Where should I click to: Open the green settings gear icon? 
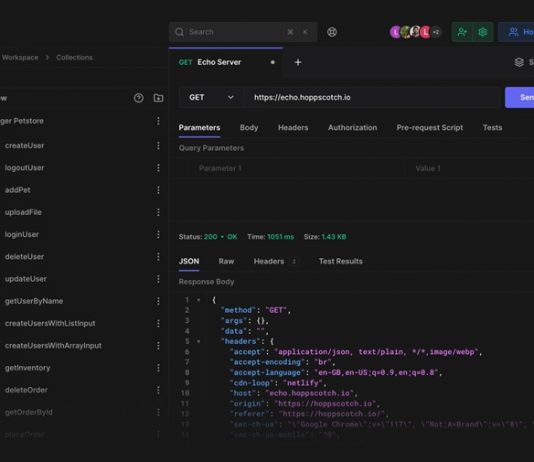(483, 32)
